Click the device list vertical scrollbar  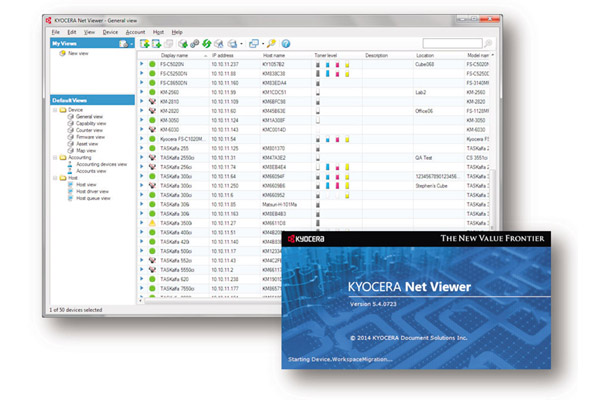click(492, 199)
